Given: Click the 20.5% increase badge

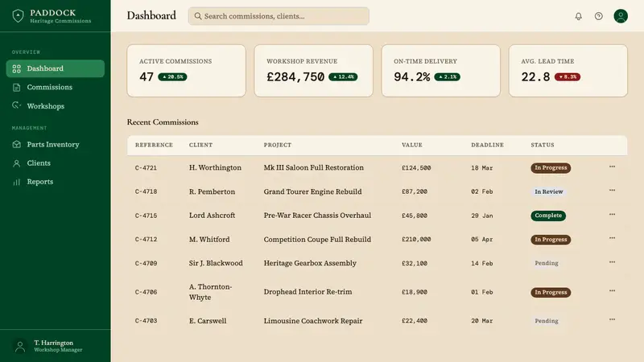Looking at the screenshot, I should pyautogui.click(x=172, y=76).
